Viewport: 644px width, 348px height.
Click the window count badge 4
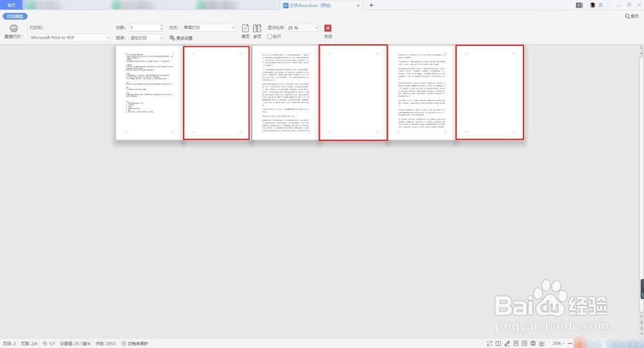click(579, 5)
